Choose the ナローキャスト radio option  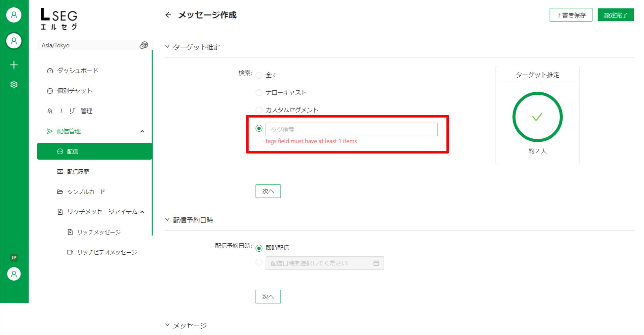(259, 92)
